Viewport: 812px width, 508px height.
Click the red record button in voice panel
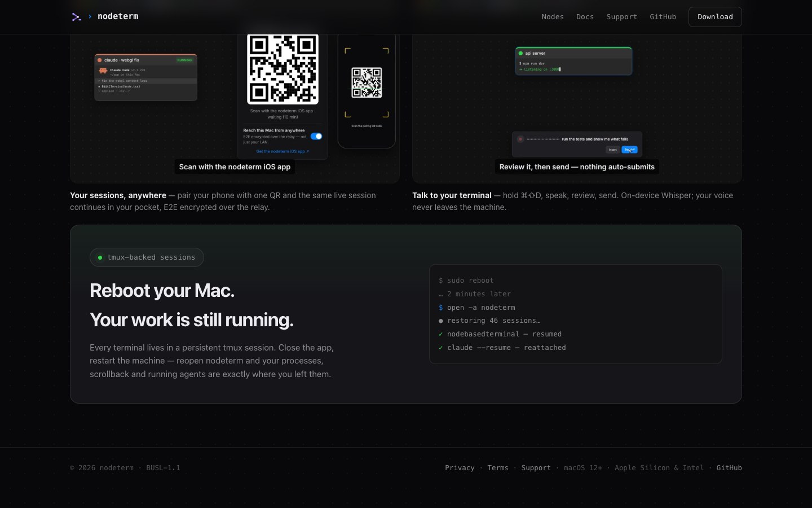tap(520, 139)
